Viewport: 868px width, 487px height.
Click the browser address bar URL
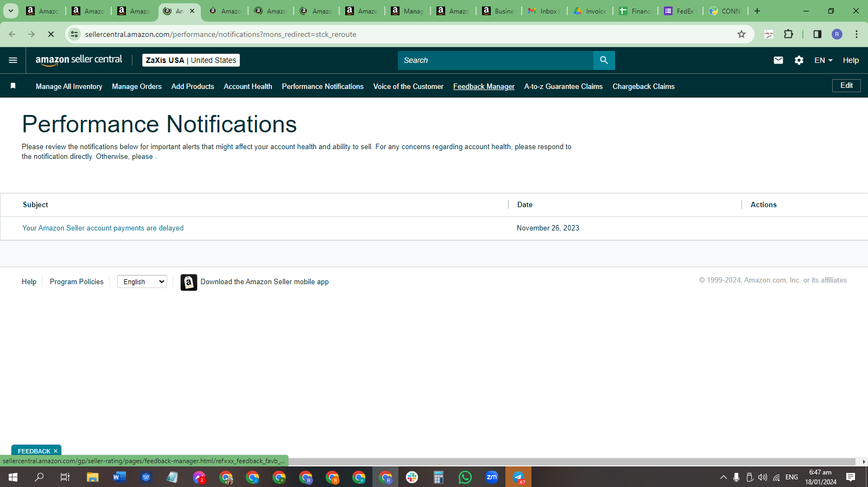[220, 34]
